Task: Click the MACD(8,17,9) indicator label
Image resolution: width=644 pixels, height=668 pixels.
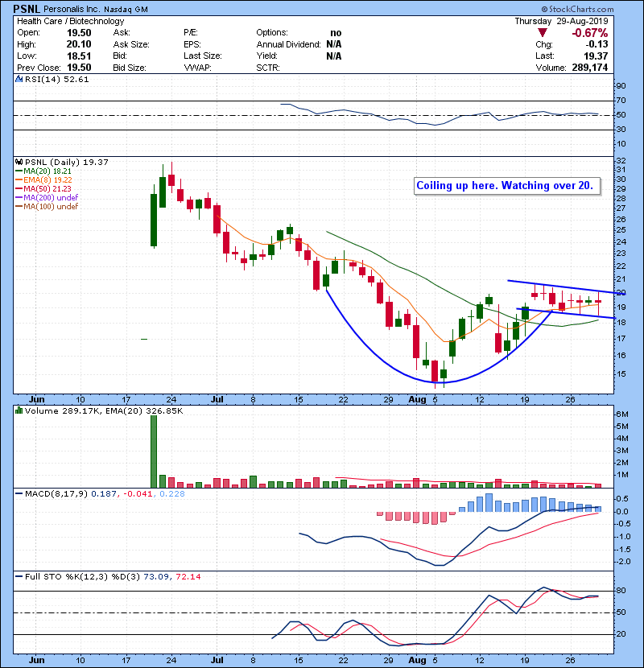Action: (100, 494)
